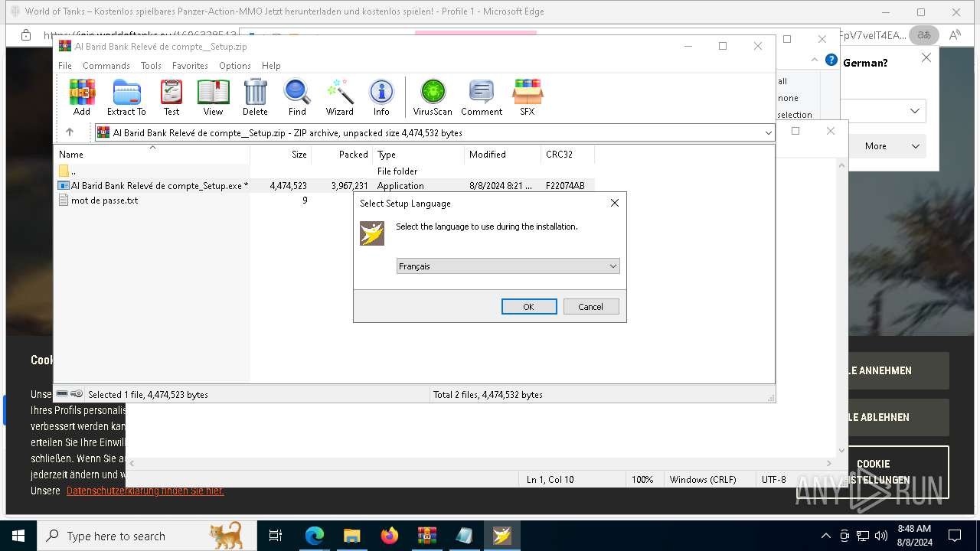Click the Add icon in WinRAR toolbar

tap(82, 97)
